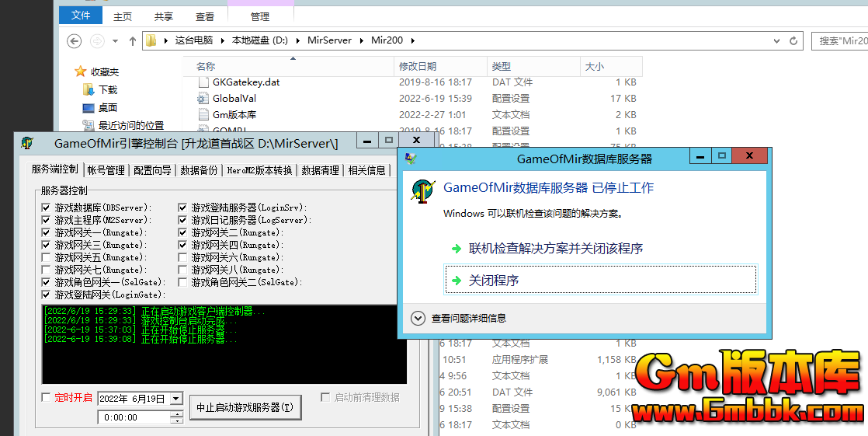Click MirServer segment in address path
The height and width of the screenshot is (436, 868).
click(x=329, y=40)
